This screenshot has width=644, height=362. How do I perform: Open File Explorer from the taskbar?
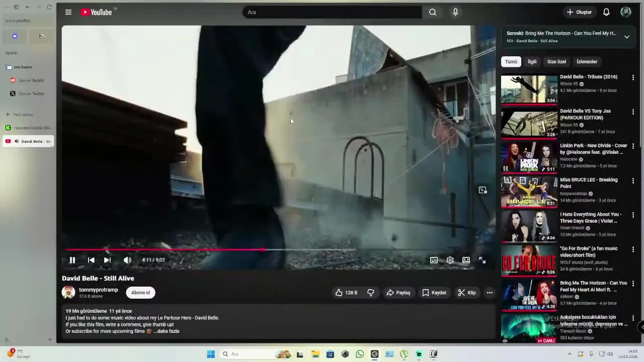coord(315,354)
